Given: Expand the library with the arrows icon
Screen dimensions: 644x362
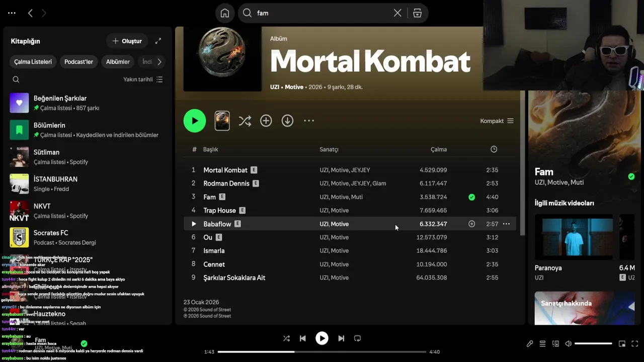Looking at the screenshot, I should tap(158, 41).
